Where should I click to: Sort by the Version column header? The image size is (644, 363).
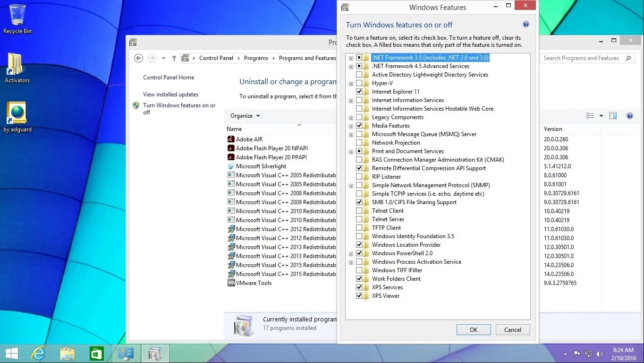pos(553,129)
